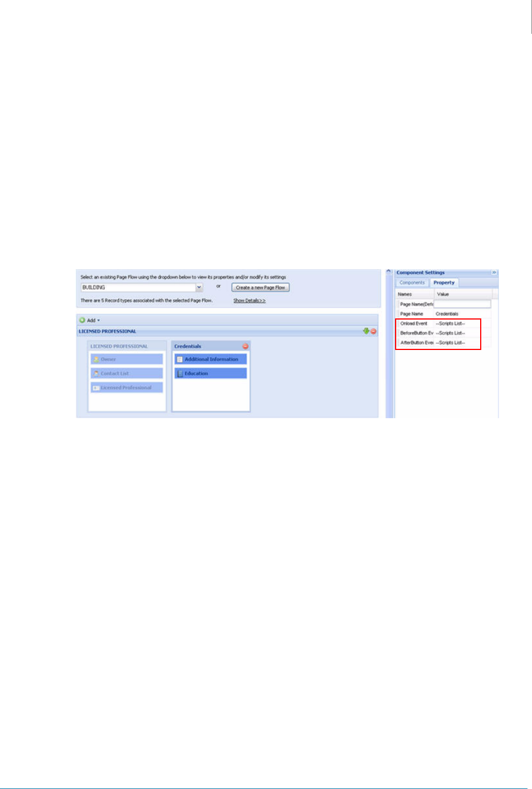Click the Credentials page title
This screenshot has height=789, width=532.
[188, 346]
